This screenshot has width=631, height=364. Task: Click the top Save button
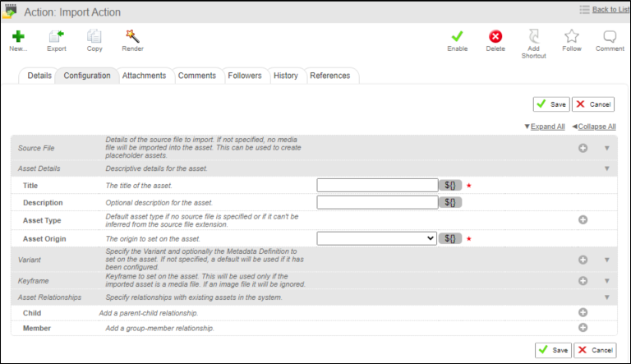550,104
